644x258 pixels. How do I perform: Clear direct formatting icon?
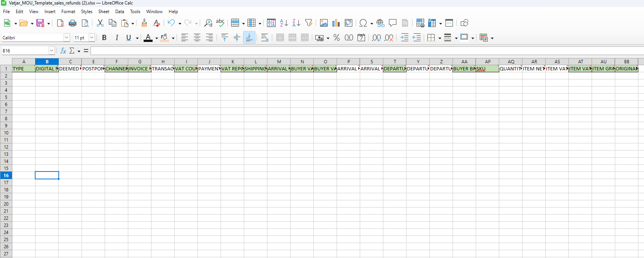click(x=156, y=23)
